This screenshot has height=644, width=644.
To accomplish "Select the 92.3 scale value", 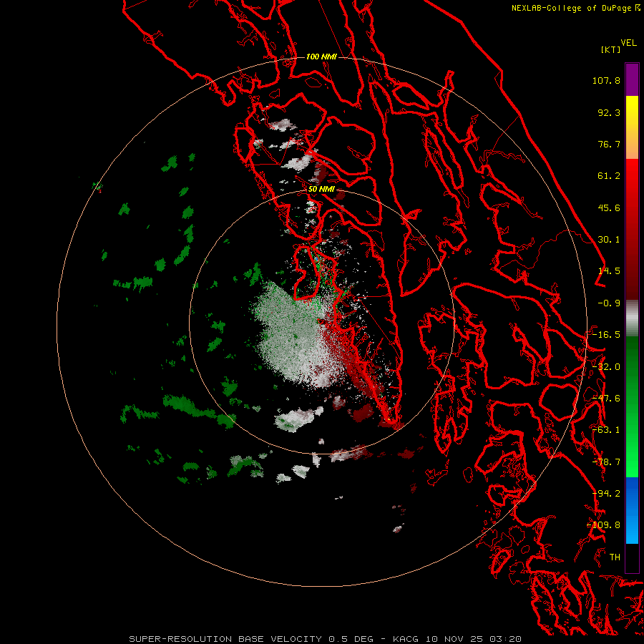I will (609, 112).
